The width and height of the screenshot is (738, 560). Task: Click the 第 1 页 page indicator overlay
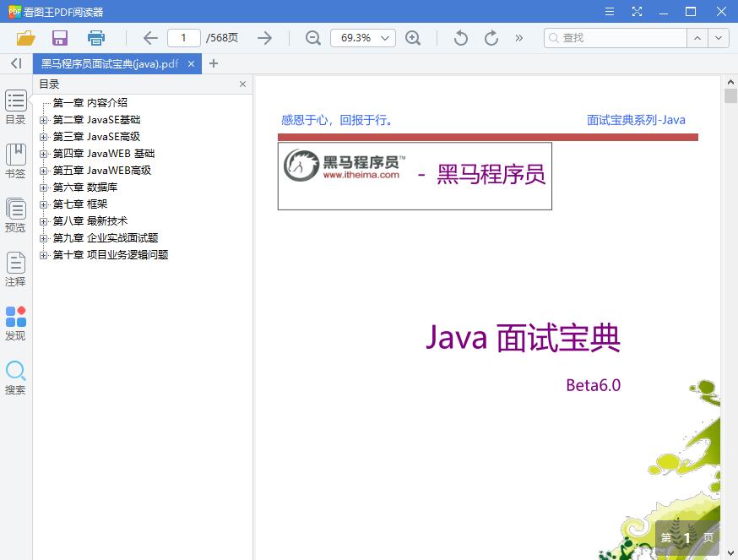(x=686, y=537)
